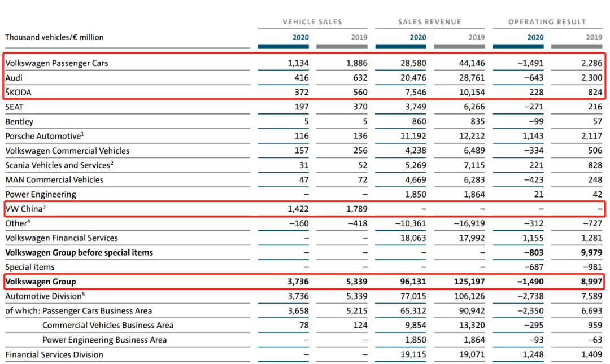Click 'Volkswagen Group before special items' label
The width and height of the screenshot is (610, 364).
coord(80,252)
